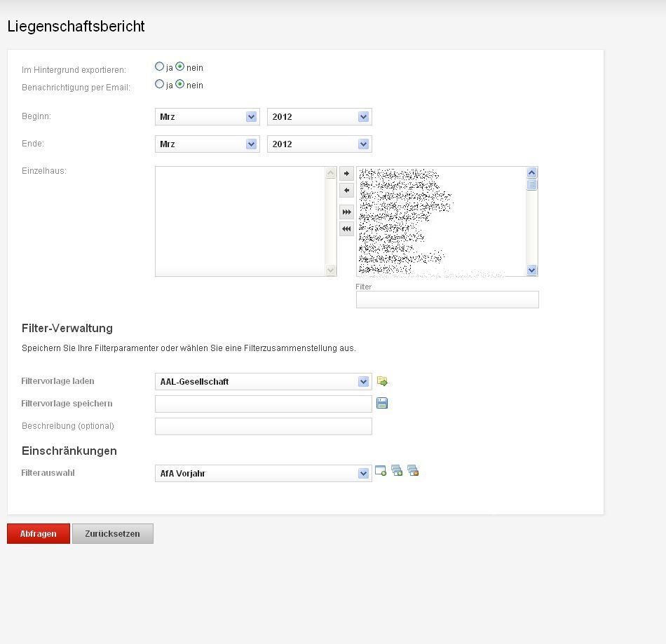Click the Filter text field under house list
This screenshot has height=644, width=666.
tap(447, 300)
